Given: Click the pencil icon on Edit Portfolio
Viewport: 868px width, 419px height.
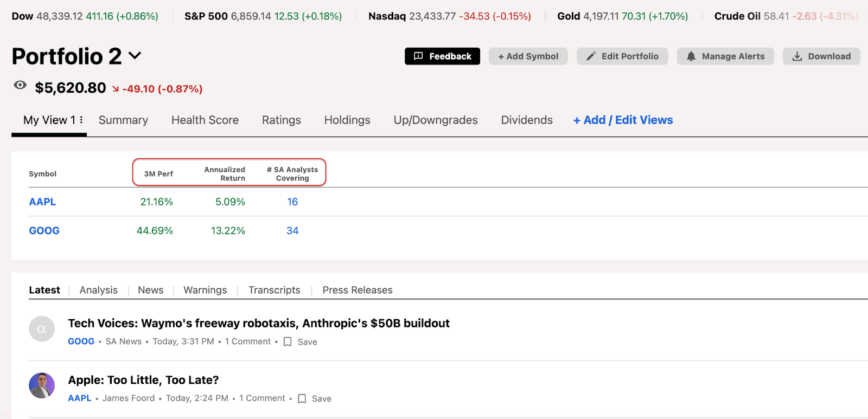Looking at the screenshot, I should click(x=591, y=56).
